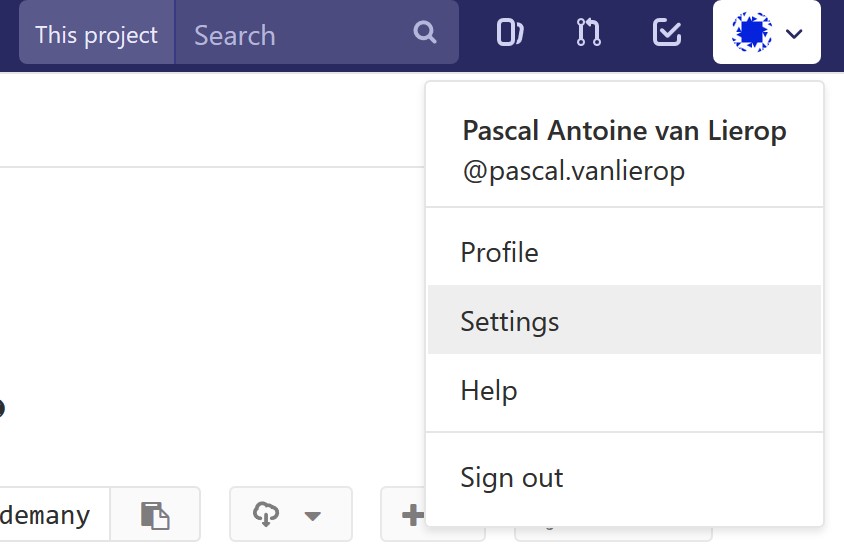The image size is (844, 551).
Task: Click the plus icon button
Action: [410, 515]
